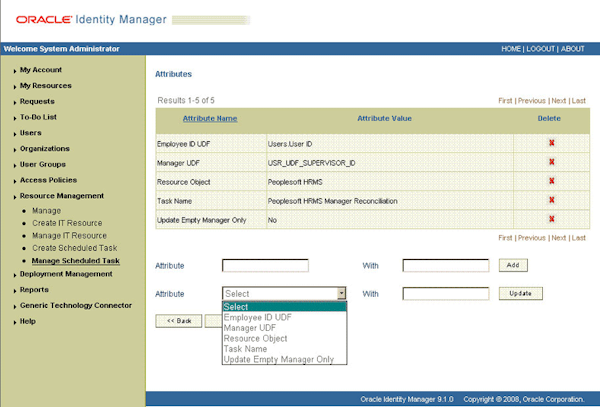
Task: Choose Select option in dropdown list
Action: click(x=284, y=307)
